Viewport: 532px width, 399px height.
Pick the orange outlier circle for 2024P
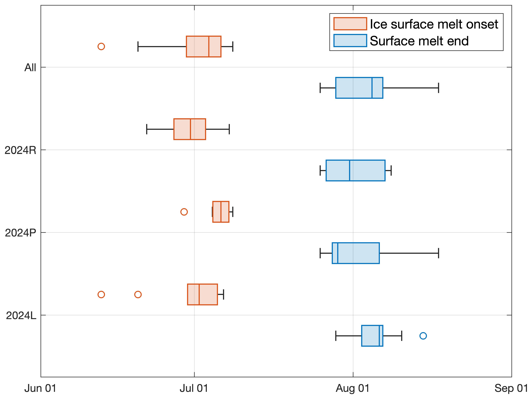pos(184,212)
